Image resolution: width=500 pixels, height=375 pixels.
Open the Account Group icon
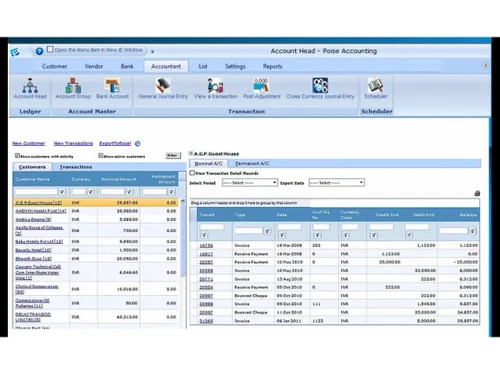click(73, 89)
